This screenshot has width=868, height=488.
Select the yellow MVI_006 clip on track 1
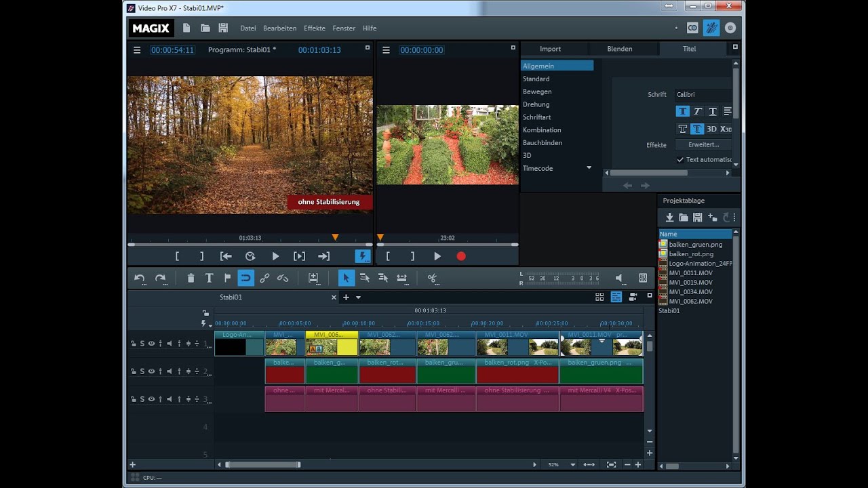[x=332, y=344]
